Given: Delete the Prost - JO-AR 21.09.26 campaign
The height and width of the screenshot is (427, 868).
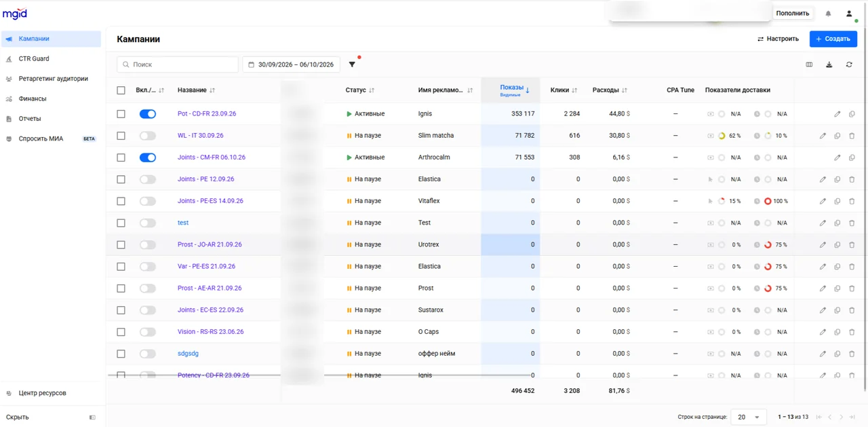Looking at the screenshot, I should tap(852, 244).
